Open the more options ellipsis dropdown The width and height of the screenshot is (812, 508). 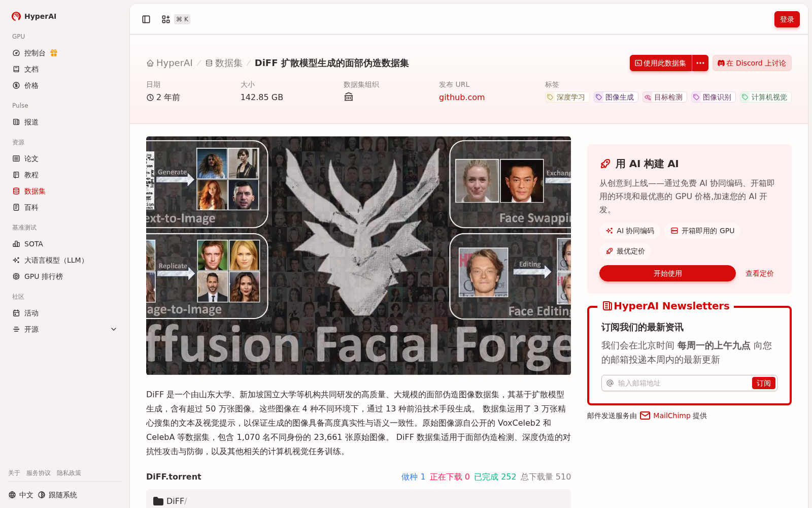[x=700, y=63]
